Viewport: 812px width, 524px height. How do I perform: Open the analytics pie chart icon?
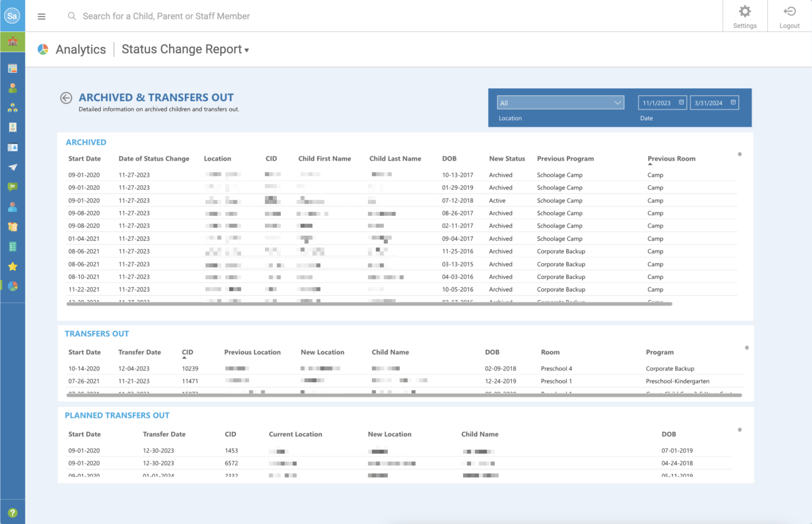coord(13,286)
